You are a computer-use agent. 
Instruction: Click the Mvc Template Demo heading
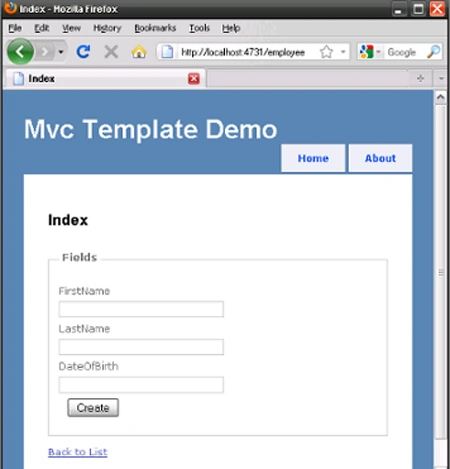pos(151,130)
